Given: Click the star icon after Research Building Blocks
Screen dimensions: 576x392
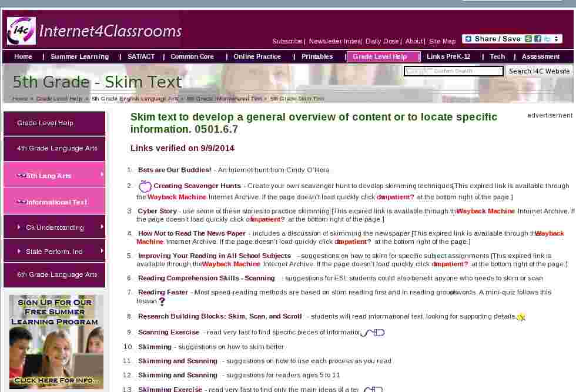Looking at the screenshot, I should point(521,317).
